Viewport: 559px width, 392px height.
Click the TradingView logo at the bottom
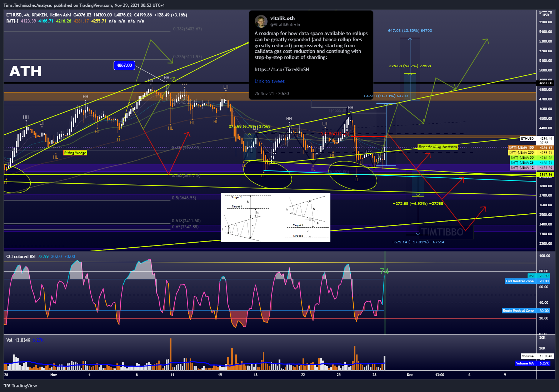20,386
